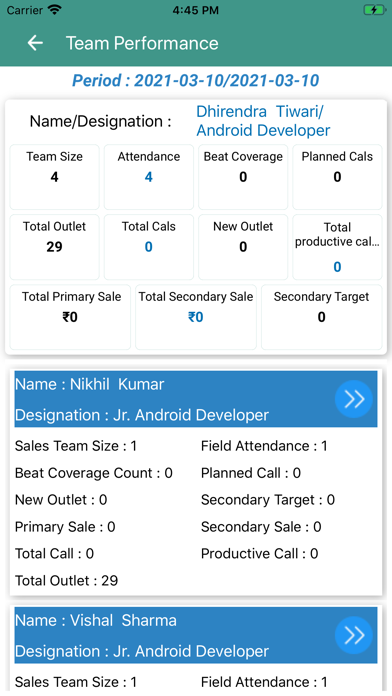Open Vishal Sharma details double-arrow button
Image resolution: width=392 pixels, height=696 pixels.
tap(354, 635)
